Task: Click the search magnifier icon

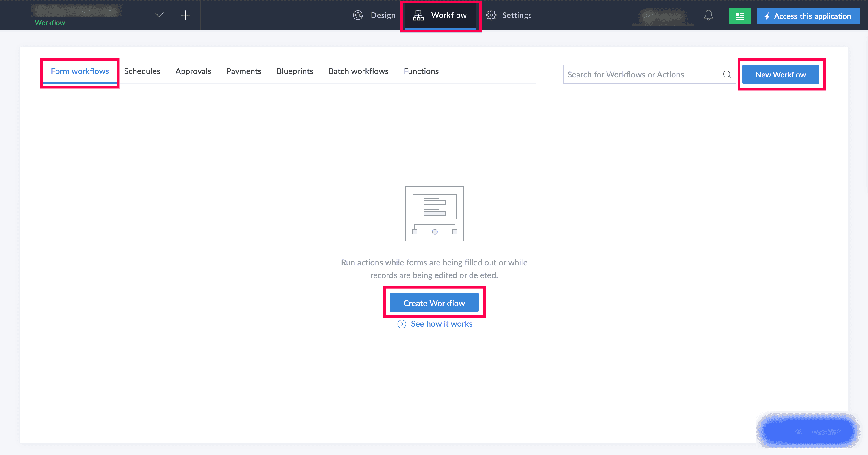Action: [727, 74]
